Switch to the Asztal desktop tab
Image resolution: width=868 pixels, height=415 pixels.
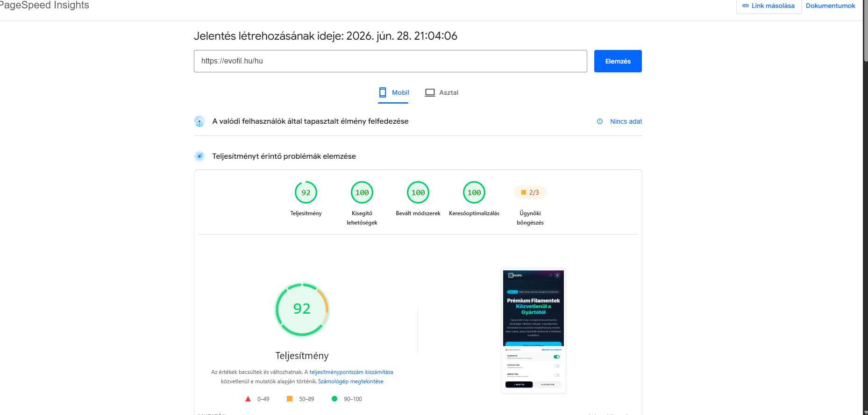pos(441,92)
